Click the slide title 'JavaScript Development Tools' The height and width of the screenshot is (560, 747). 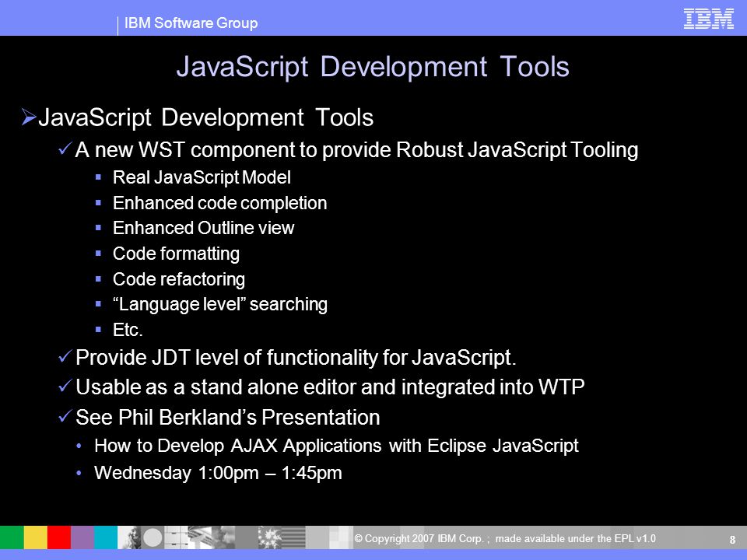pyautogui.click(x=373, y=67)
